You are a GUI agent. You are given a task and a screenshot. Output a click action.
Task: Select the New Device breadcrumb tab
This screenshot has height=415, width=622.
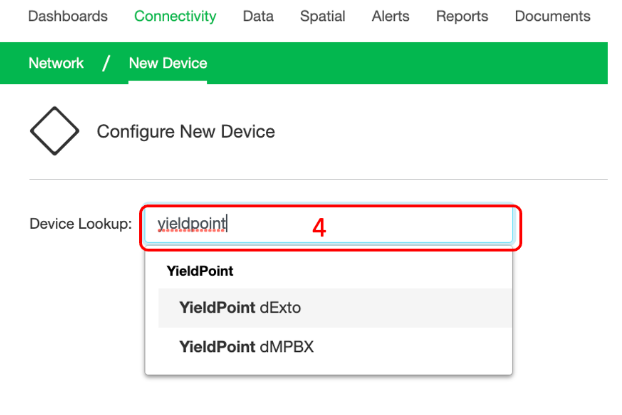point(168,63)
